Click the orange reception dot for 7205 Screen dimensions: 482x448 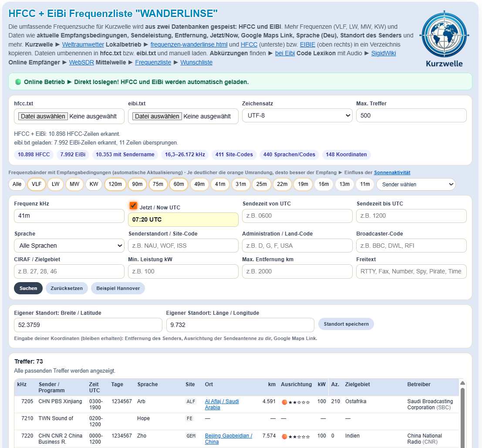tap(284, 402)
